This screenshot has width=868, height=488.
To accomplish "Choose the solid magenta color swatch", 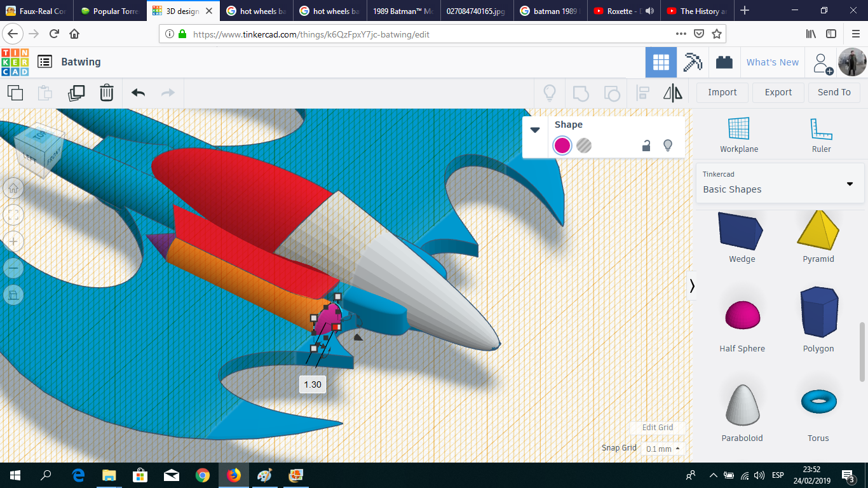I will [x=562, y=146].
